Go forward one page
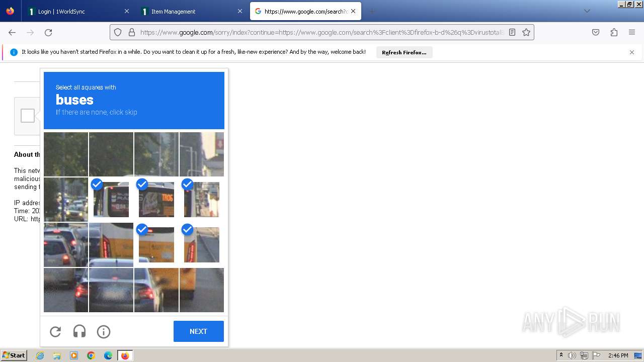The width and height of the screenshot is (644, 362). click(30, 32)
